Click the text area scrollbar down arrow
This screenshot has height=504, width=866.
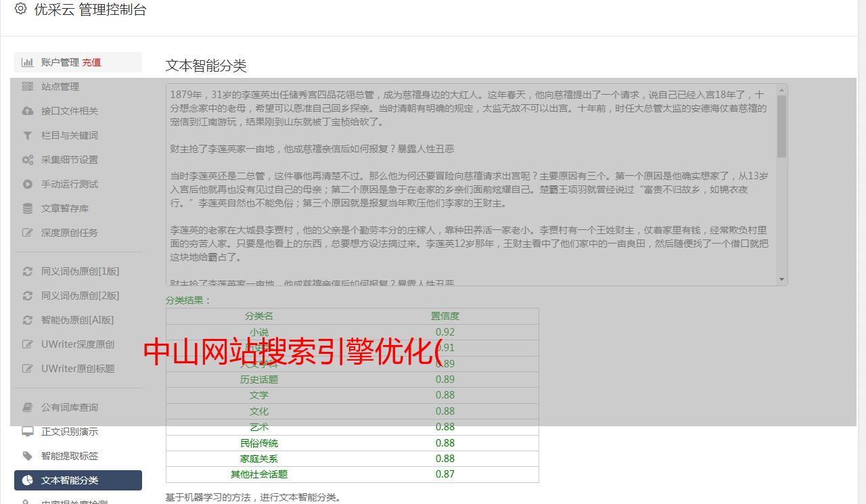click(x=782, y=279)
